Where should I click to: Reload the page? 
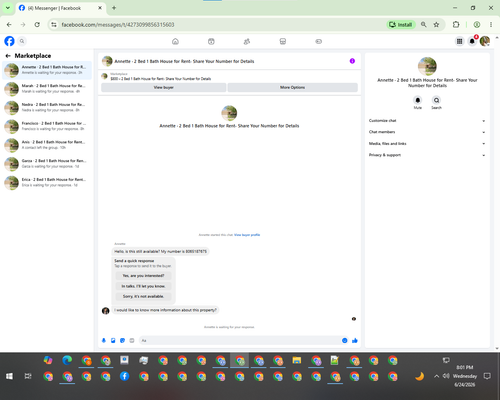click(x=37, y=25)
